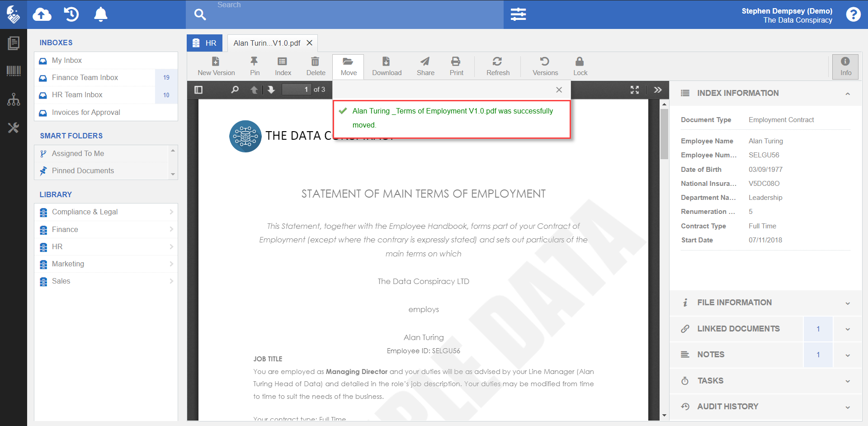Click the search magnifier icon
Image resolution: width=868 pixels, height=426 pixels.
[x=200, y=14]
